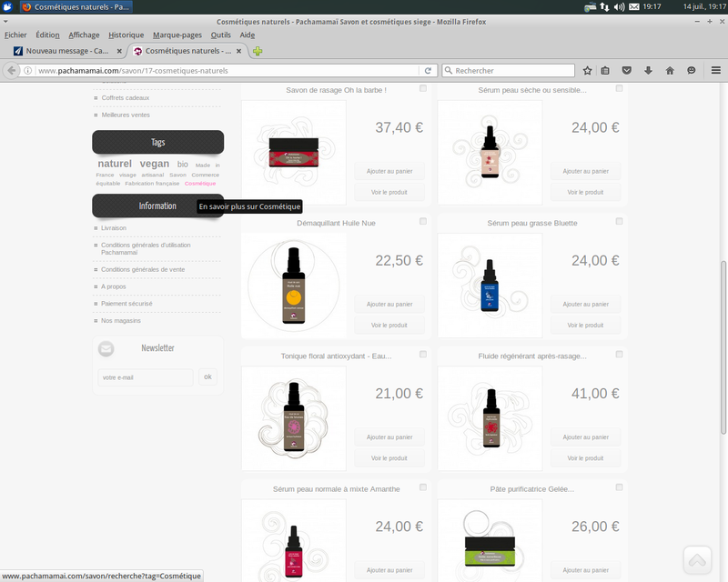Click the vegan tag
The height and width of the screenshot is (582, 728).
tap(155, 164)
